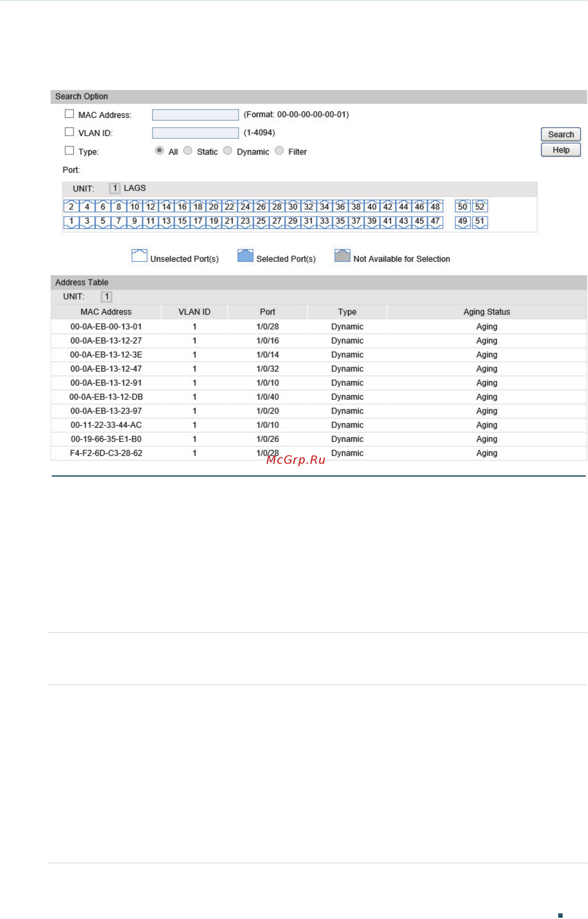Click port value 1/0/16
Image resolution: width=588 pixels, height=919 pixels.
tap(268, 341)
